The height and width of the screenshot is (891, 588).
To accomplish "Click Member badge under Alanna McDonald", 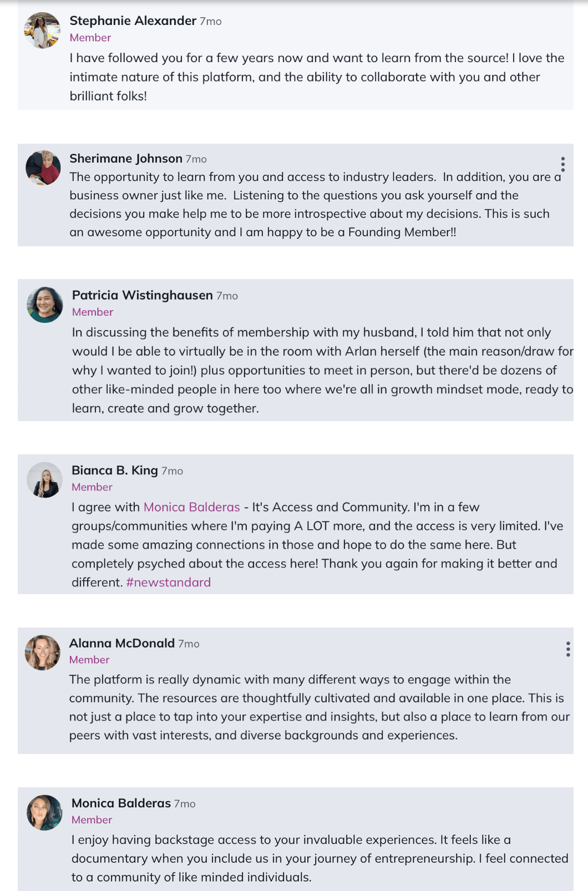I will [89, 660].
